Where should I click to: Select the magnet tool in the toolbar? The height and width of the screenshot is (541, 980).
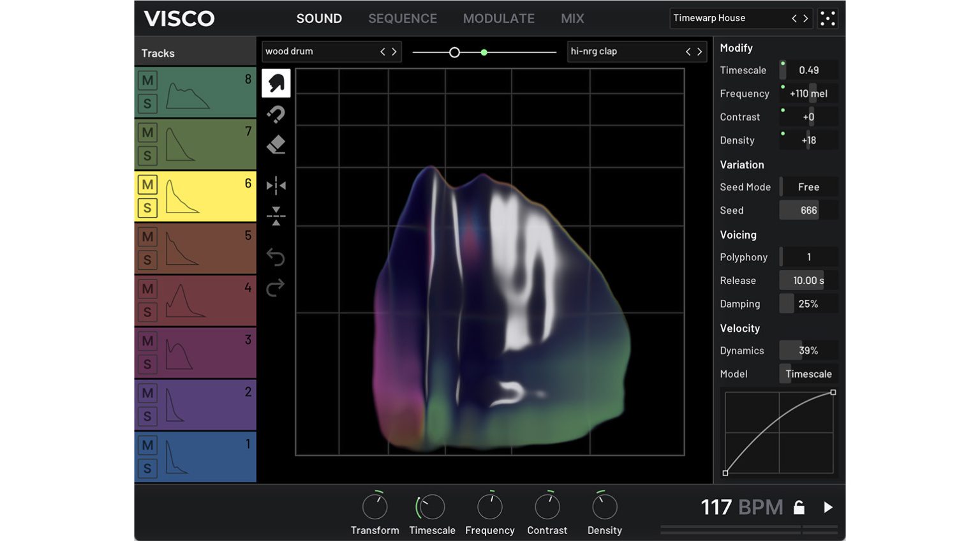tap(276, 114)
